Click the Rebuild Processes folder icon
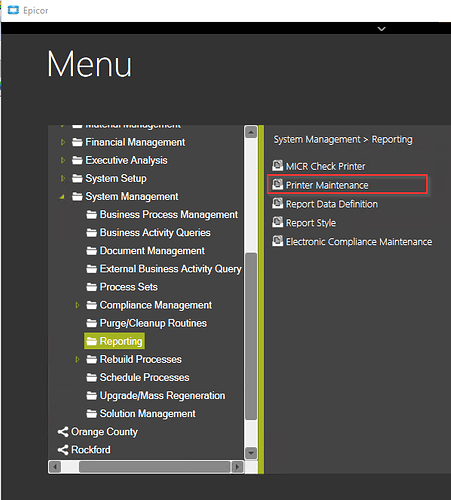Viewport: 451px width, 500px height. click(91, 359)
